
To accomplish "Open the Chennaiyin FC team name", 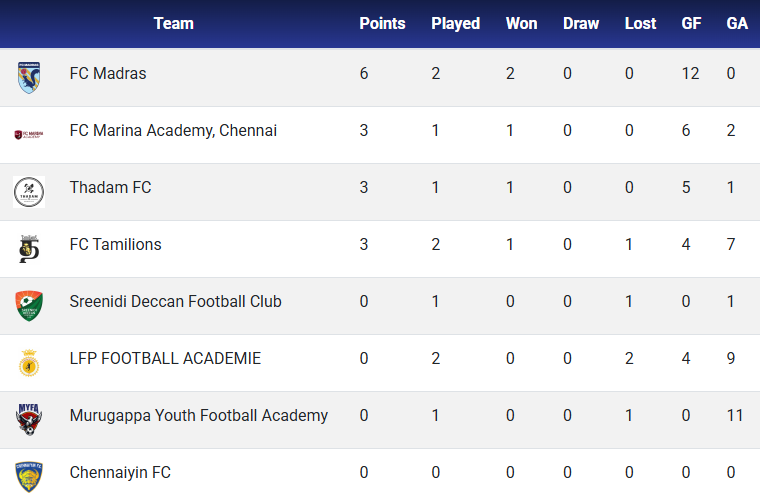I will click(120, 473).
